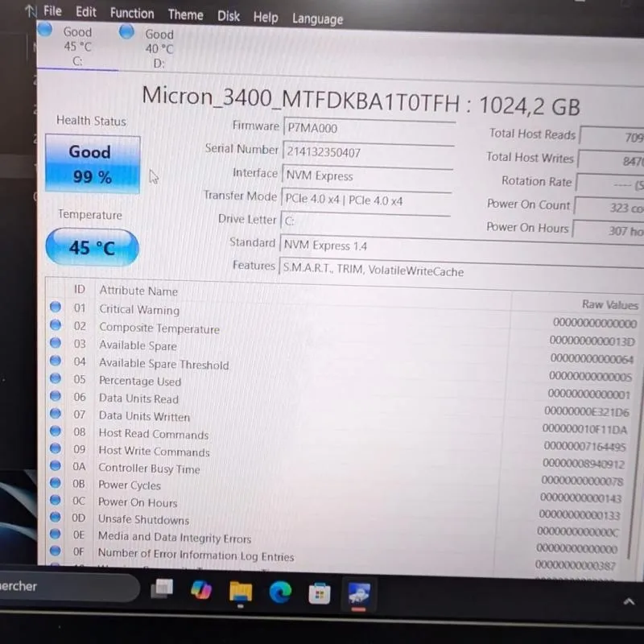Viewport: 644px width, 644px height.
Task: Click status icon for Available Spare Threshold row
Action: click(56, 361)
